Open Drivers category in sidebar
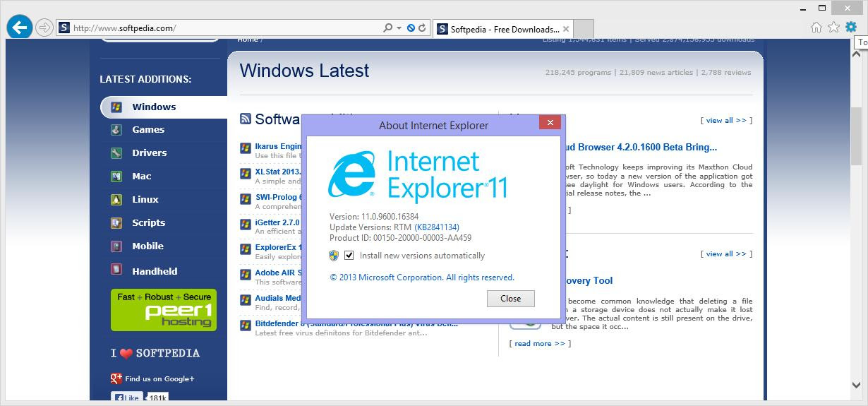The height and width of the screenshot is (406, 868). click(150, 153)
